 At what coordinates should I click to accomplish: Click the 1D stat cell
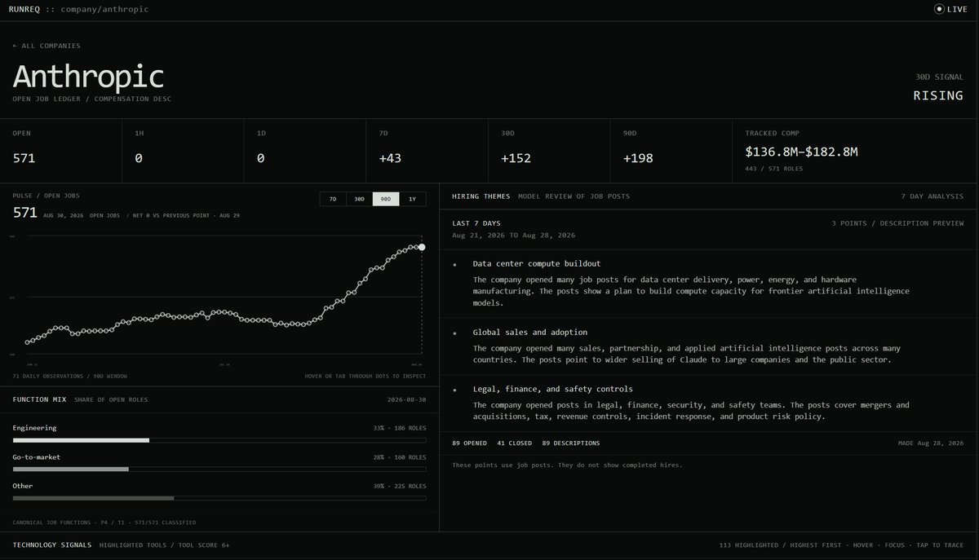pyautogui.click(x=305, y=151)
